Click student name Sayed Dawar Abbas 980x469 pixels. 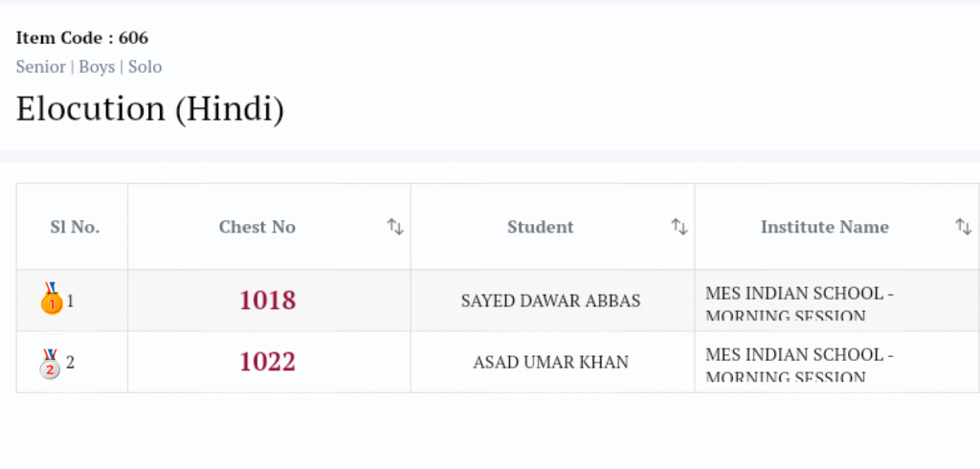coord(551,301)
